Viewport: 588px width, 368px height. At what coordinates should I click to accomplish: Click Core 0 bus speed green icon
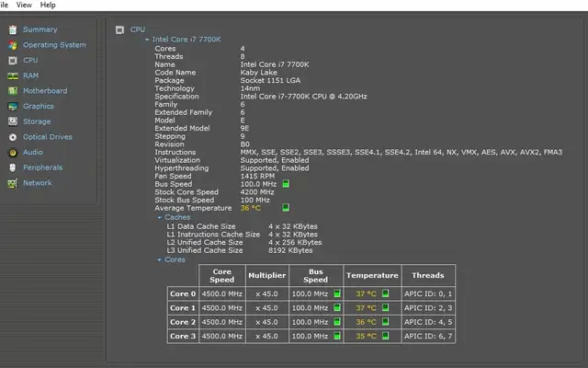point(337,293)
